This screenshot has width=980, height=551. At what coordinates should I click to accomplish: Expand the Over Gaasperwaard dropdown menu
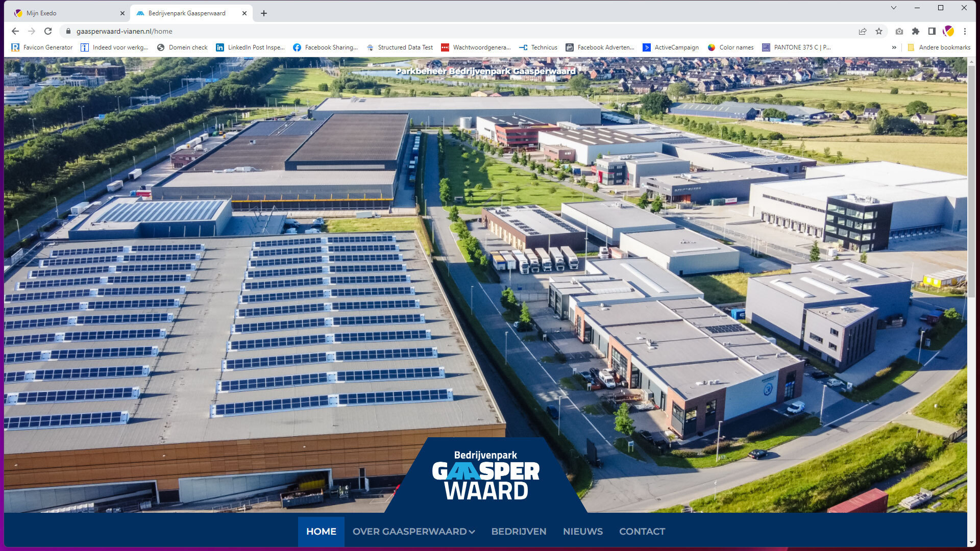pos(413,532)
